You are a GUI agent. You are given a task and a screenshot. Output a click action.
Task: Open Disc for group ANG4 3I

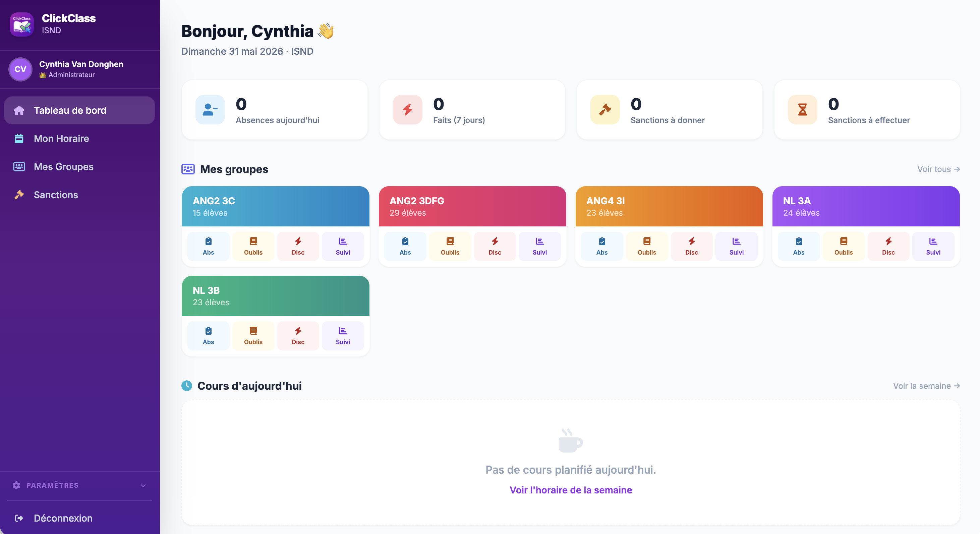coord(692,246)
